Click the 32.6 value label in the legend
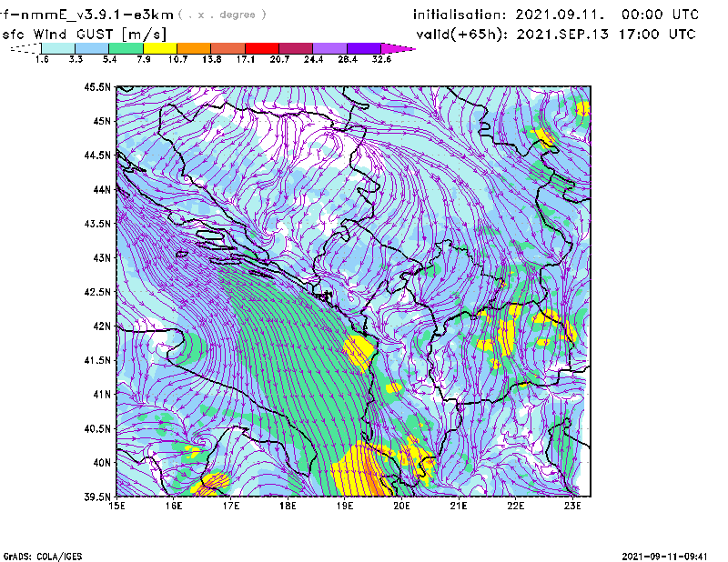 click(381, 59)
